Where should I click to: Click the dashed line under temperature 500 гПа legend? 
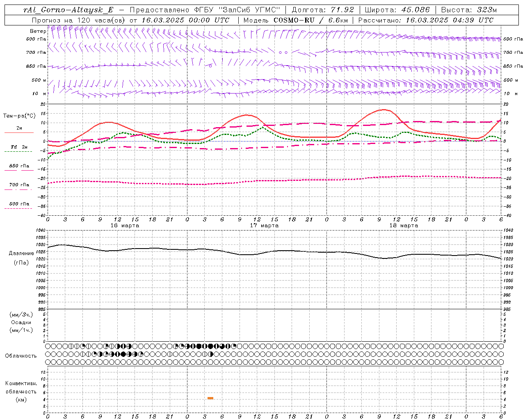[x=18, y=208]
